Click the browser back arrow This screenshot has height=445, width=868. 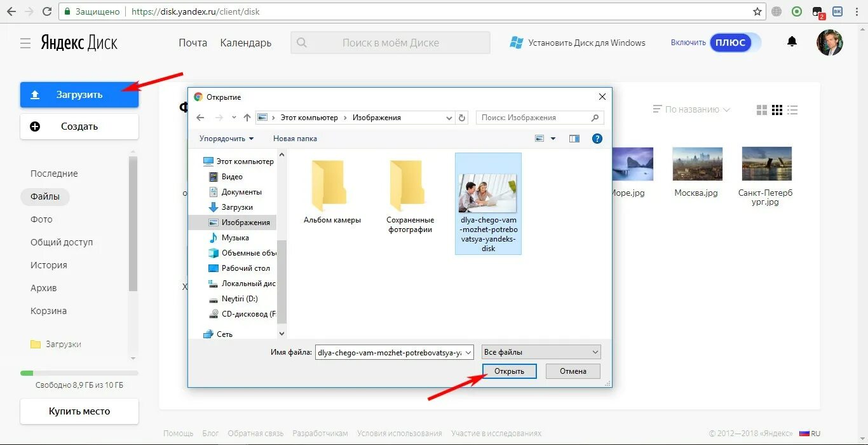point(11,11)
